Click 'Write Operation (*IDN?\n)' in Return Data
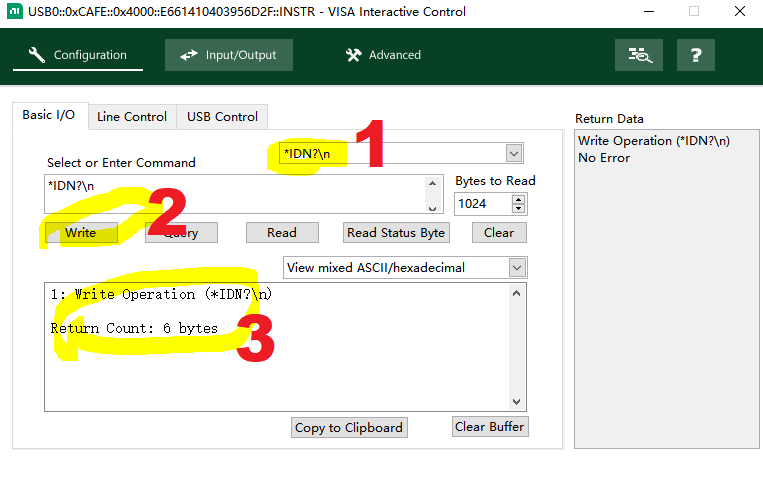The height and width of the screenshot is (484, 763). pyautogui.click(x=654, y=141)
